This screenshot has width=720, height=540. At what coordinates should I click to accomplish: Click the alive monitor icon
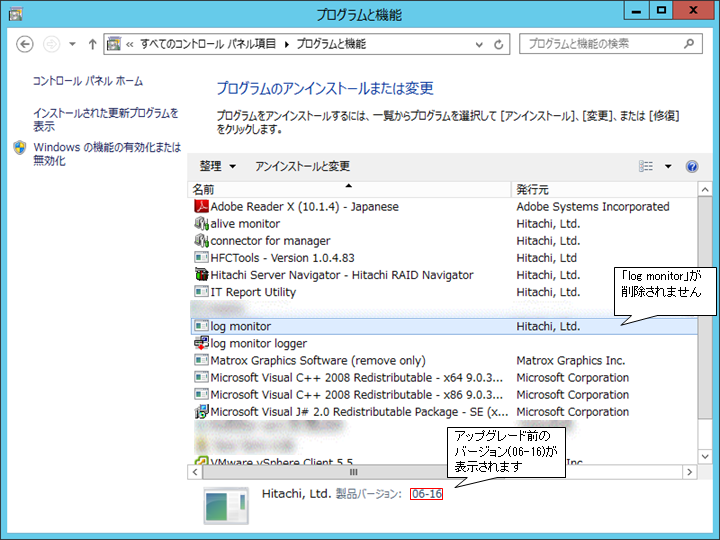coord(201,224)
